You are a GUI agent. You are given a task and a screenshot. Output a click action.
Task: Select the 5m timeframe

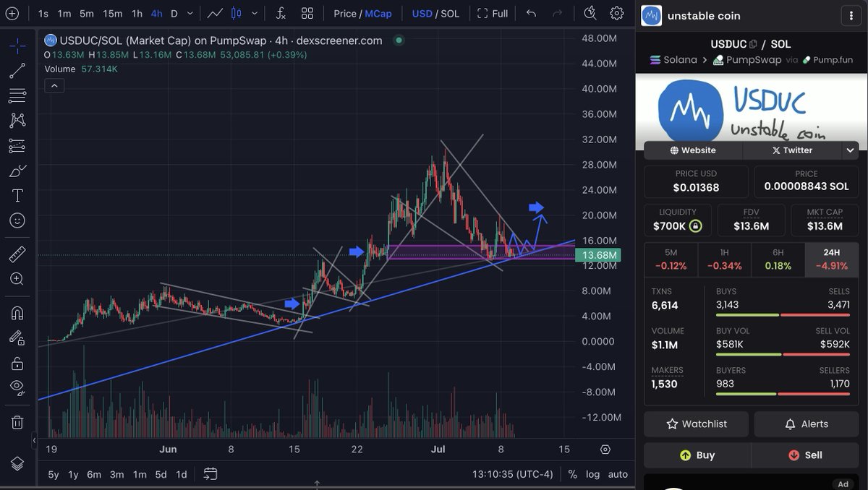(x=87, y=13)
